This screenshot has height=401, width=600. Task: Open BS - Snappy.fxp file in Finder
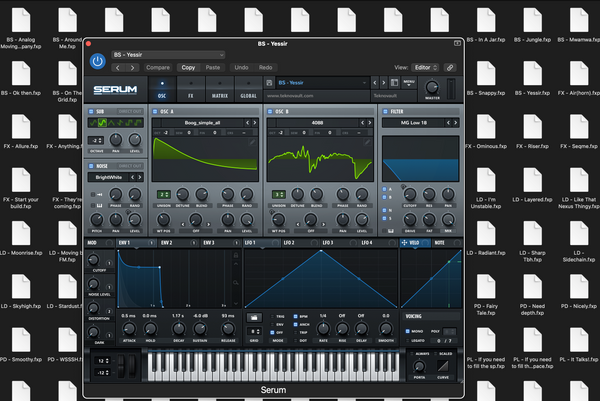(486, 79)
